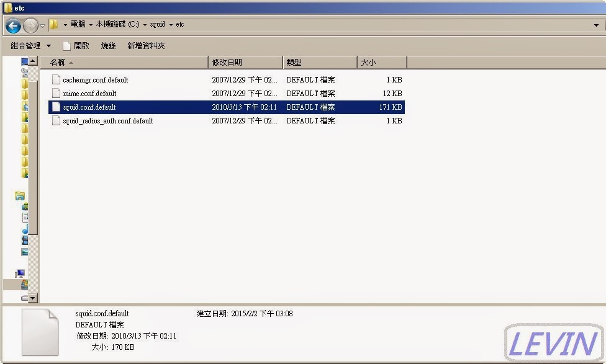Open the recent pages arrow beside Forward

tap(42, 26)
